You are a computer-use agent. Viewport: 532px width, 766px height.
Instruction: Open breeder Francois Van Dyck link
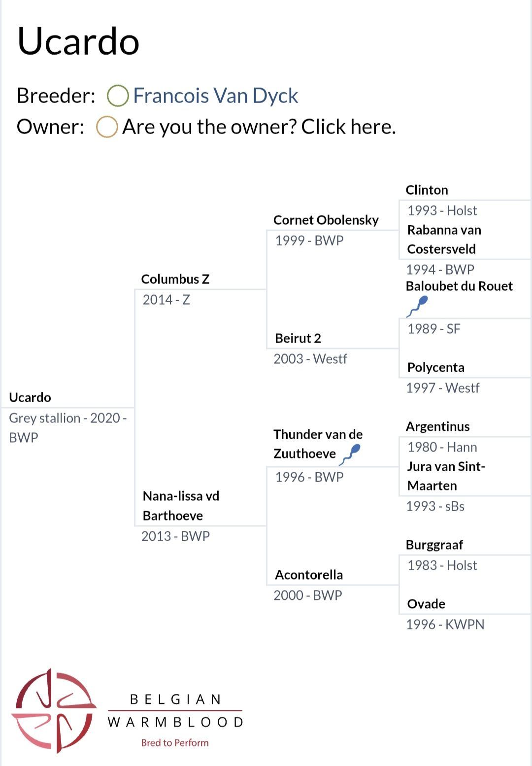215,96
